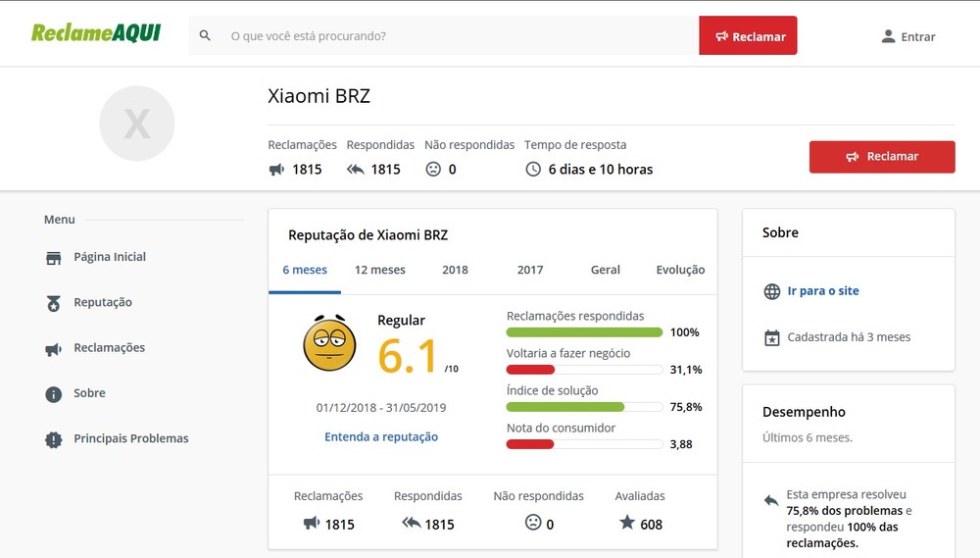
Task: Click the Xiaomi BRZ avatar circle
Action: tap(137, 124)
